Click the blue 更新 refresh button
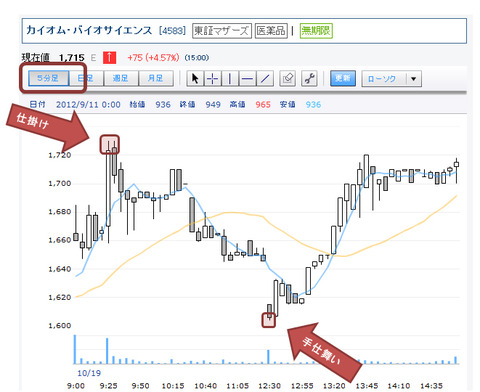This screenshot has width=480, height=392. coord(343,78)
